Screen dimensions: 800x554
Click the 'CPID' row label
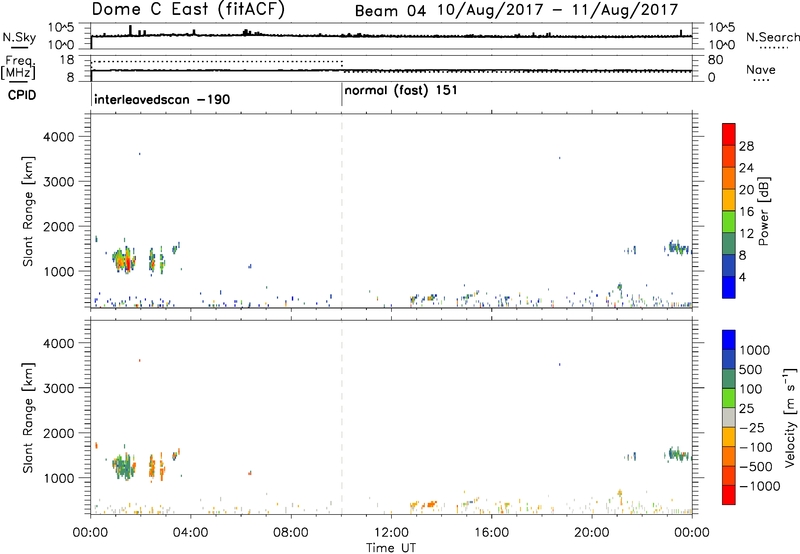[21, 95]
